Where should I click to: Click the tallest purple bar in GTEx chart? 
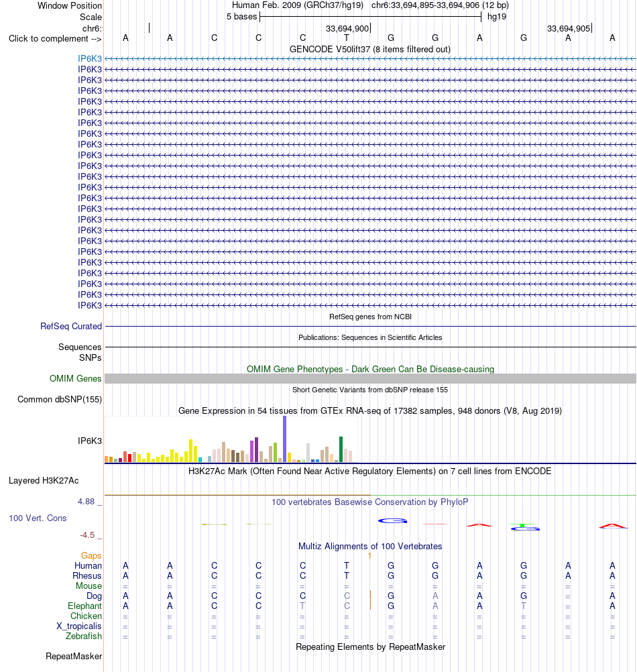coord(284,439)
